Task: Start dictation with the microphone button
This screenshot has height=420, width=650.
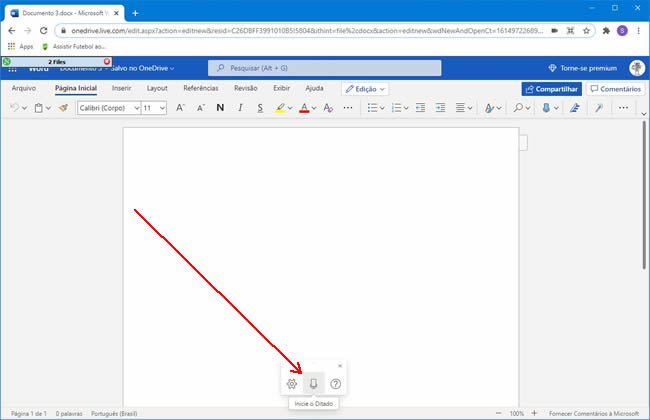Action: click(314, 383)
